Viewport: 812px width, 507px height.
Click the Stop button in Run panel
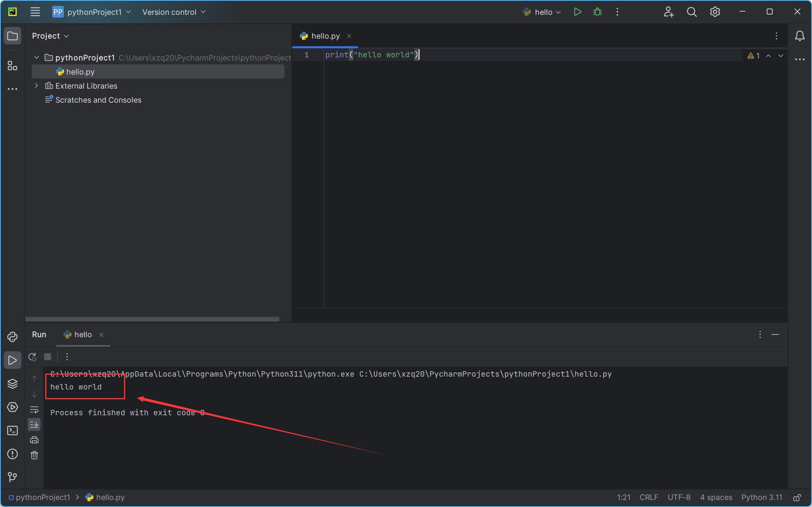(49, 356)
